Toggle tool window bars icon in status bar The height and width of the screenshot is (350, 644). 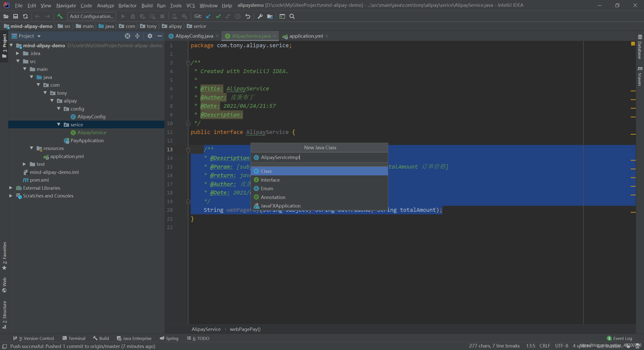coord(5,346)
